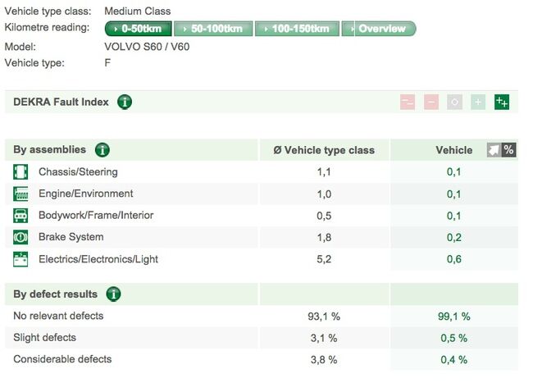The image size is (533, 392).
Task: Select the single-minus fault index rating
Action: (431, 103)
